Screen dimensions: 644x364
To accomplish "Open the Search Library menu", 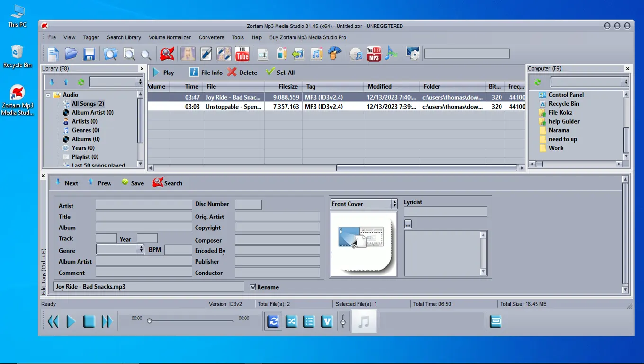I will click(124, 37).
